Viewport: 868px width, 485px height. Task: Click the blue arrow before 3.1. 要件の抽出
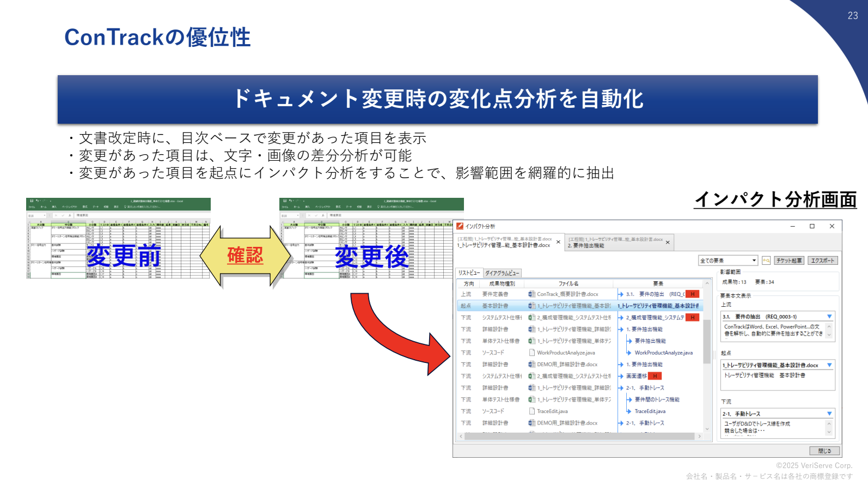[621, 294]
